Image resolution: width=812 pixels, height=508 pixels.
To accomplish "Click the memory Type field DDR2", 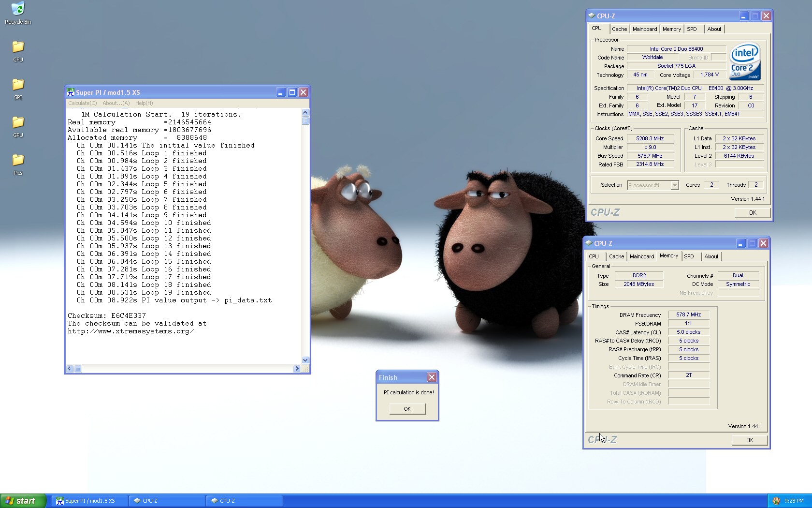I will 639,275.
